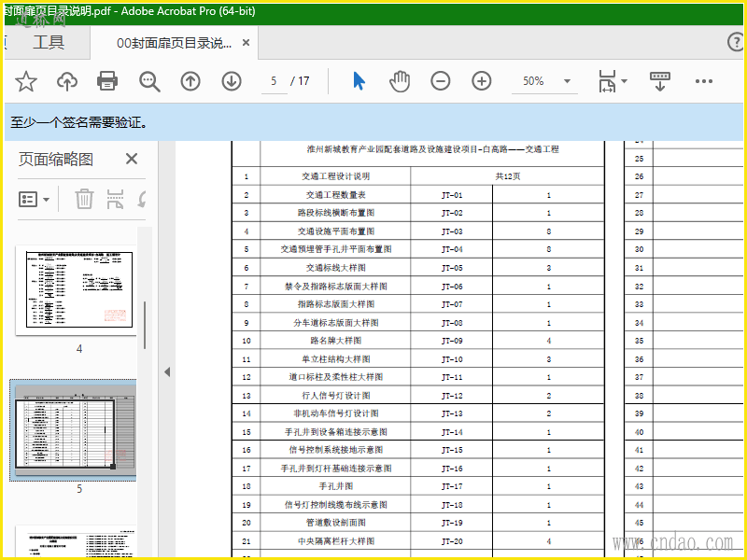Click the 禁令及指路标志版面大样图 row
This screenshot has width=747, height=560.
[x=417, y=287]
